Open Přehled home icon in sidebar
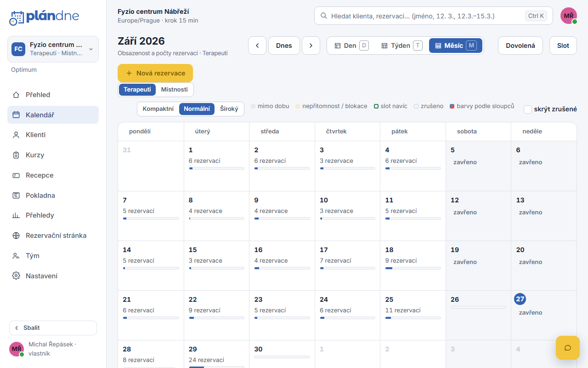The image size is (588, 368). [16, 95]
